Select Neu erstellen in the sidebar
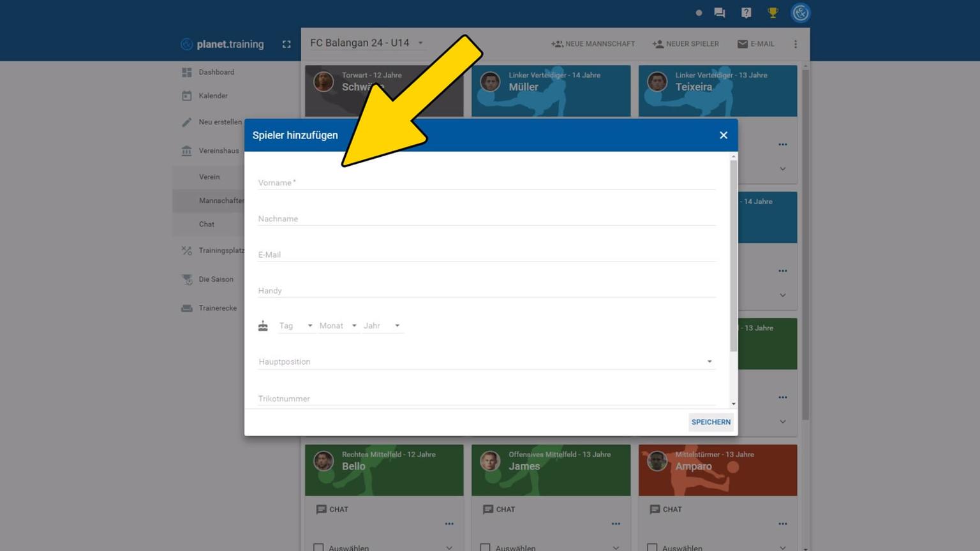Viewport: 980px width, 551px height. pos(220,122)
